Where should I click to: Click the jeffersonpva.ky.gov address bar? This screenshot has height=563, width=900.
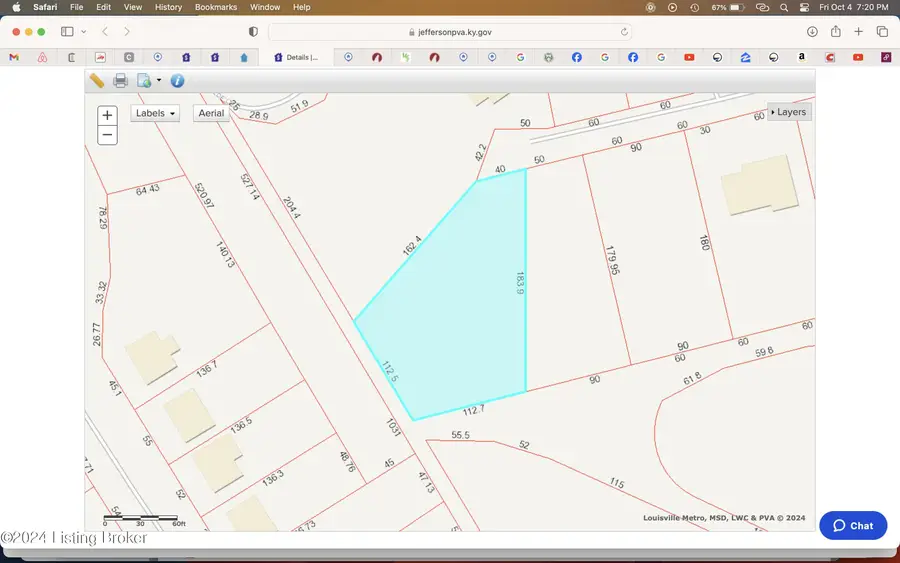pyautogui.click(x=450, y=32)
